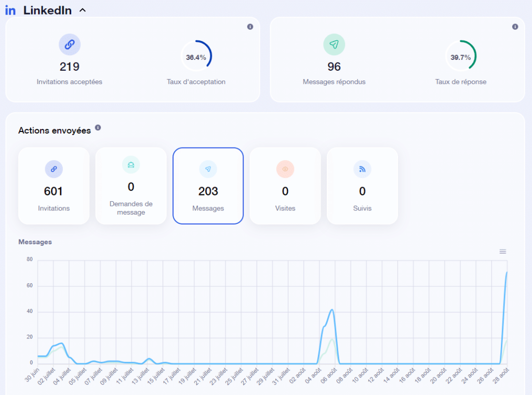The height and width of the screenshot is (395, 532).
Task: Click the Visites eye icon
Action: (285, 169)
